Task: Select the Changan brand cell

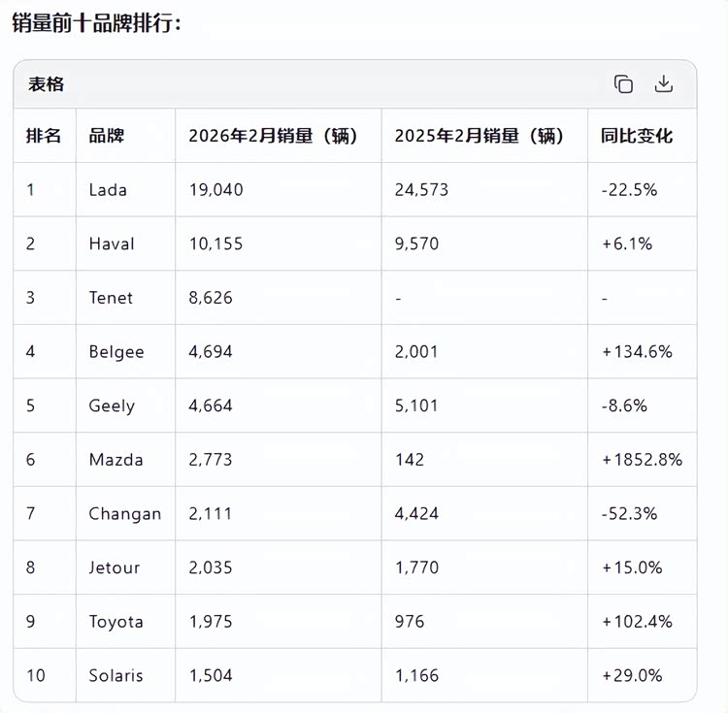Action: coord(124,514)
